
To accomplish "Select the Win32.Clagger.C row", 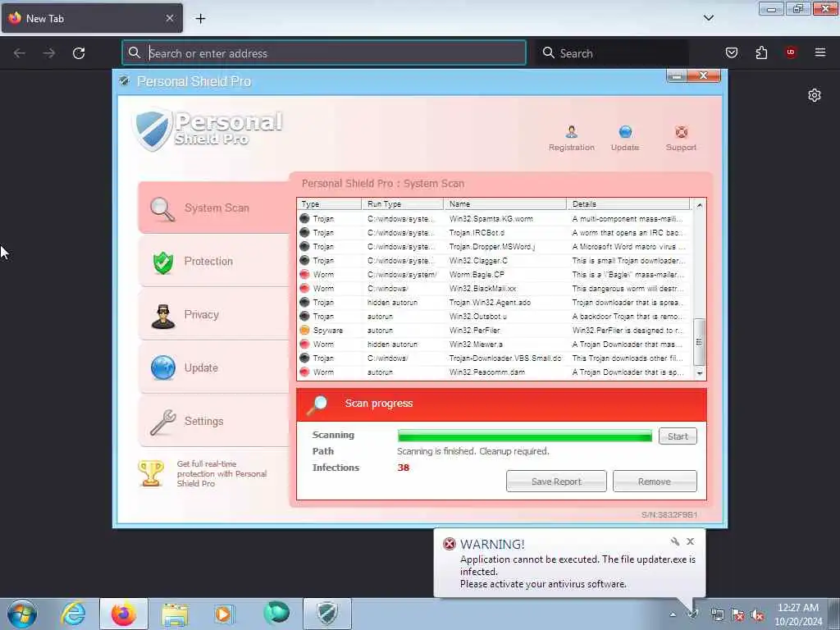I will pos(494,260).
